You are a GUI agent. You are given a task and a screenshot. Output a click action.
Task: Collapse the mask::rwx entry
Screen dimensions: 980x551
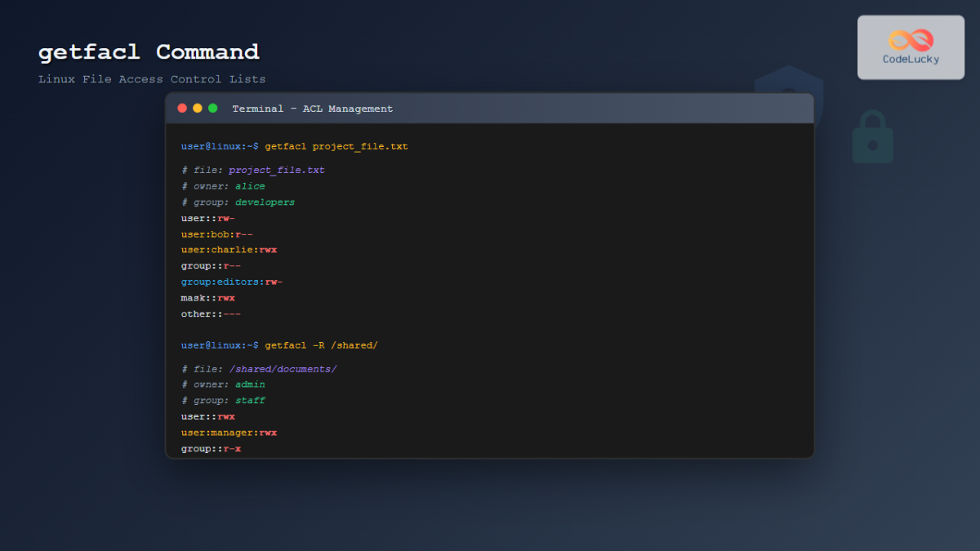[207, 297]
